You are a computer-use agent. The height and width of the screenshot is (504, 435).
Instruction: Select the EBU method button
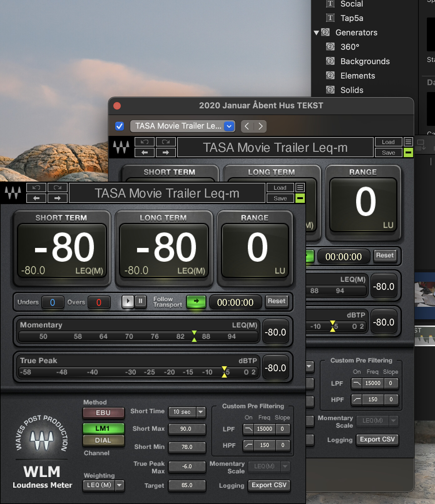point(103,413)
